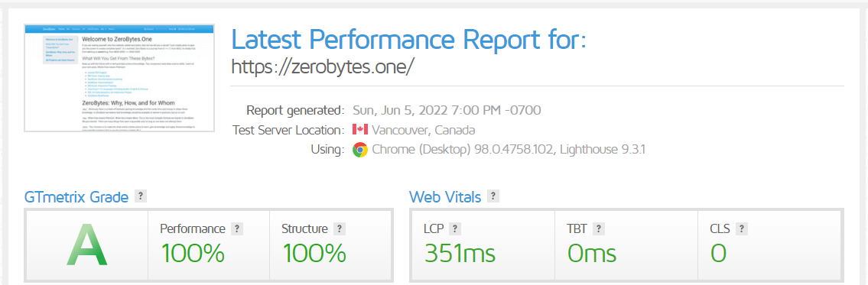The width and height of the screenshot is (868, 285).
Task: Click the question mark next to Performance
Action: [237, 228]
